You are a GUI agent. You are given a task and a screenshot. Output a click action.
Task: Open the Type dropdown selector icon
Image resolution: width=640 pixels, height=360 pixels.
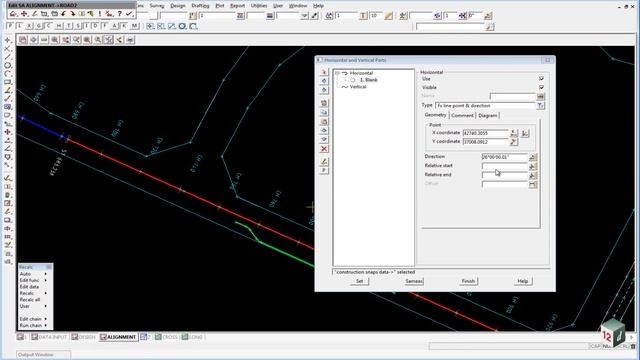click(x=541, y=106)
